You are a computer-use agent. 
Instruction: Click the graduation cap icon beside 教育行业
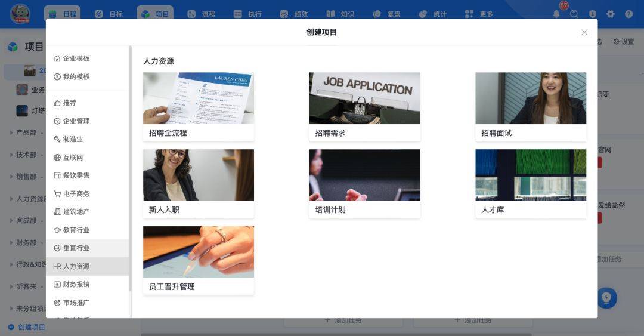click(x=57, y=230)
